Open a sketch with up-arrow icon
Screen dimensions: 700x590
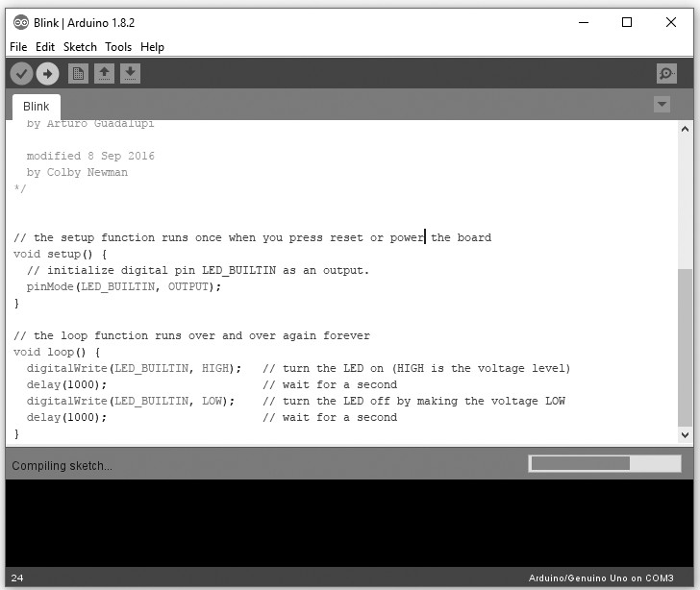coord(104,73)
